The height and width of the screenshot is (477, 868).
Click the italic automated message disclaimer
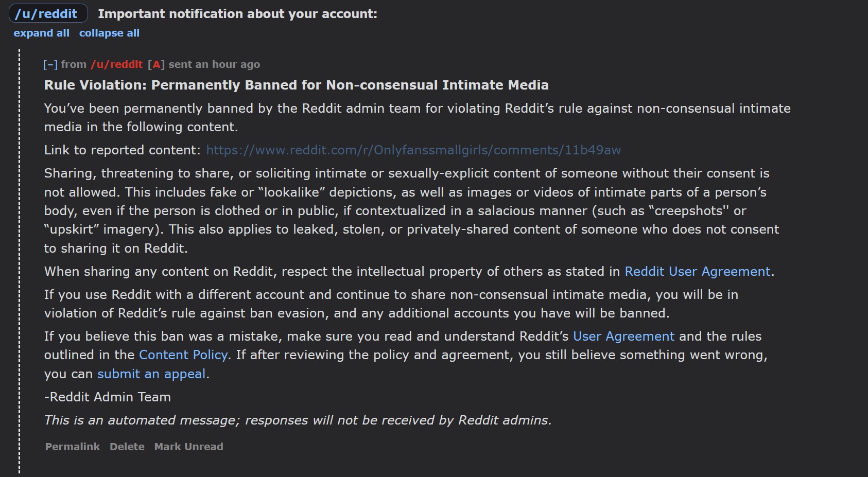click(x=298, y=420)
